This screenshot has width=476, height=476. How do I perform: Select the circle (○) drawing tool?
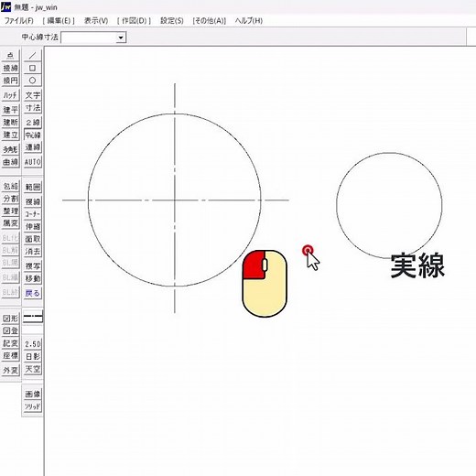[x=33, y=81]
